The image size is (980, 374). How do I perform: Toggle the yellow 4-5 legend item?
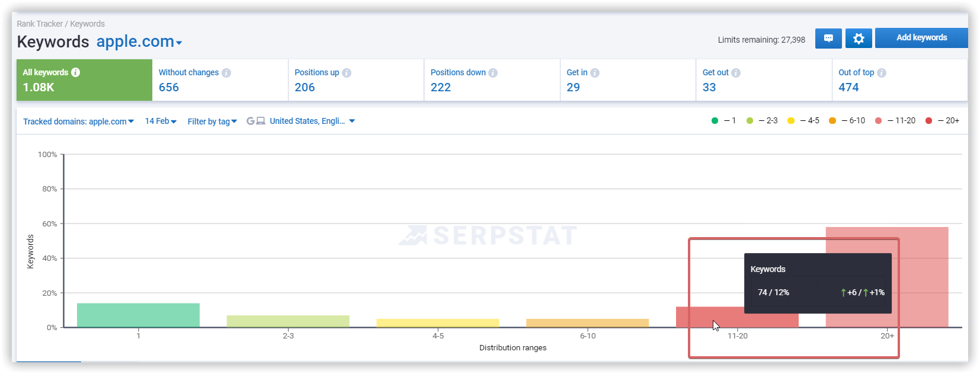[x=803, y=120]
